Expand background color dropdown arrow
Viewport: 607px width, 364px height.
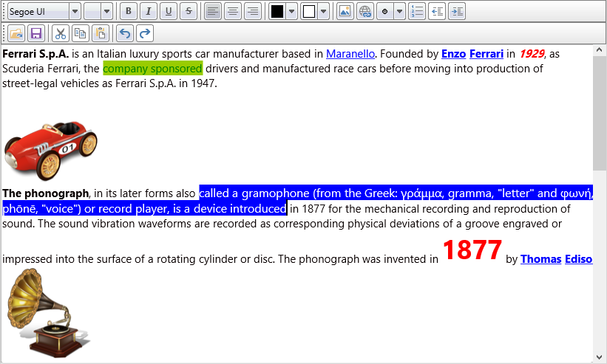pyautogui.click(x=324, y=11)
